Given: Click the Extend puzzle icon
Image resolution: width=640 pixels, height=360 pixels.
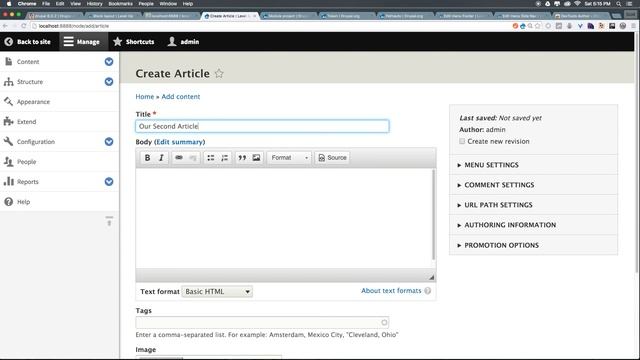Looking at the screenshot, I should tap(9, 122).
